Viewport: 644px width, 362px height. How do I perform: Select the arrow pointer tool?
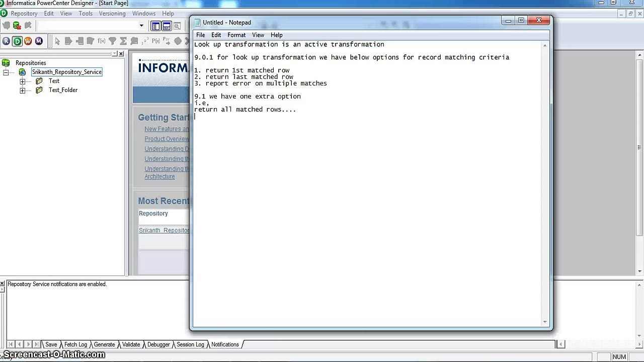(x=57, y=41)
